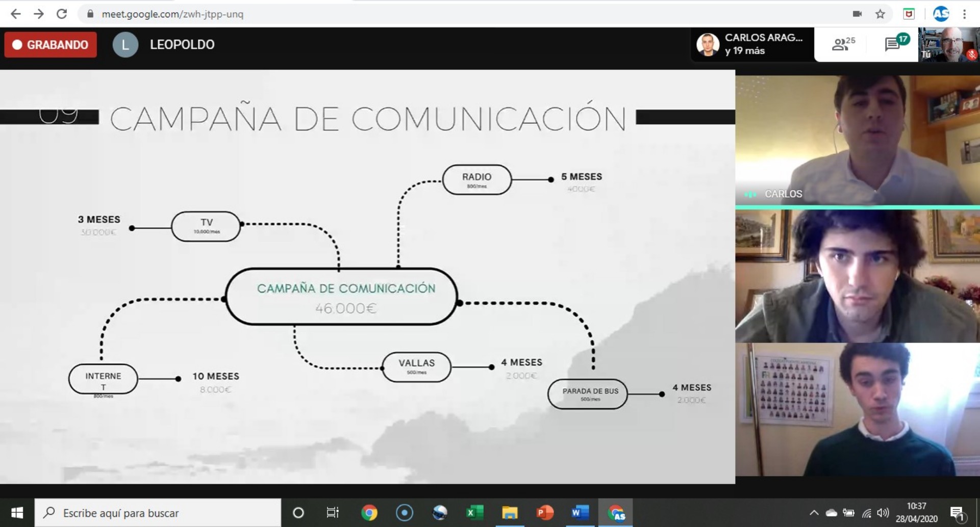Open the Windows notification center
The image size is (980, 527).
point(957,513)
